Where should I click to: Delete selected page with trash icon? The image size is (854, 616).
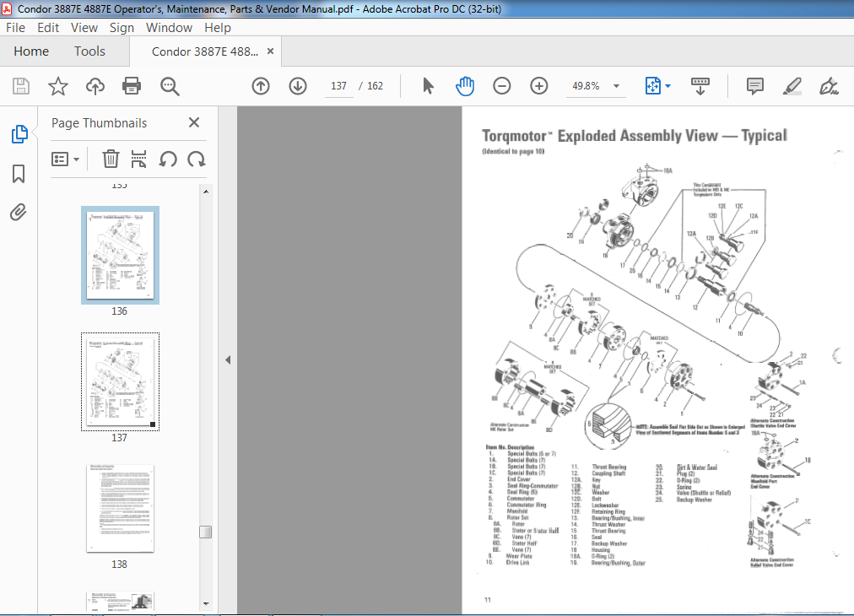tap(111, 159)
